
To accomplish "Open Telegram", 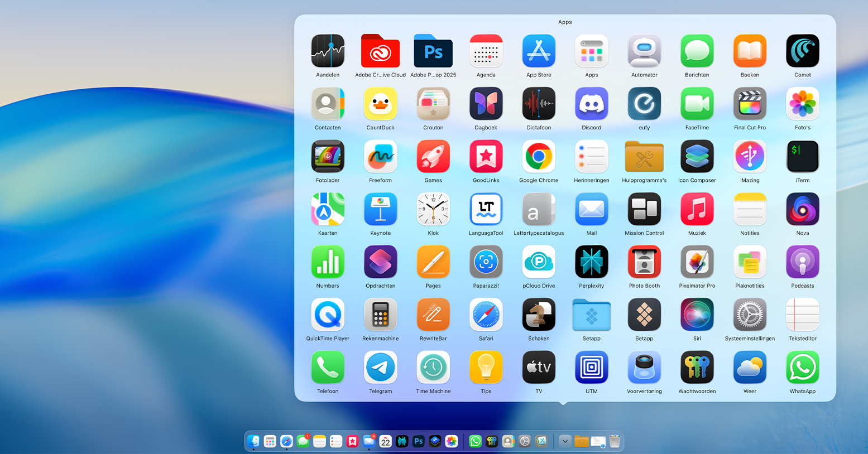I will 380,367.
